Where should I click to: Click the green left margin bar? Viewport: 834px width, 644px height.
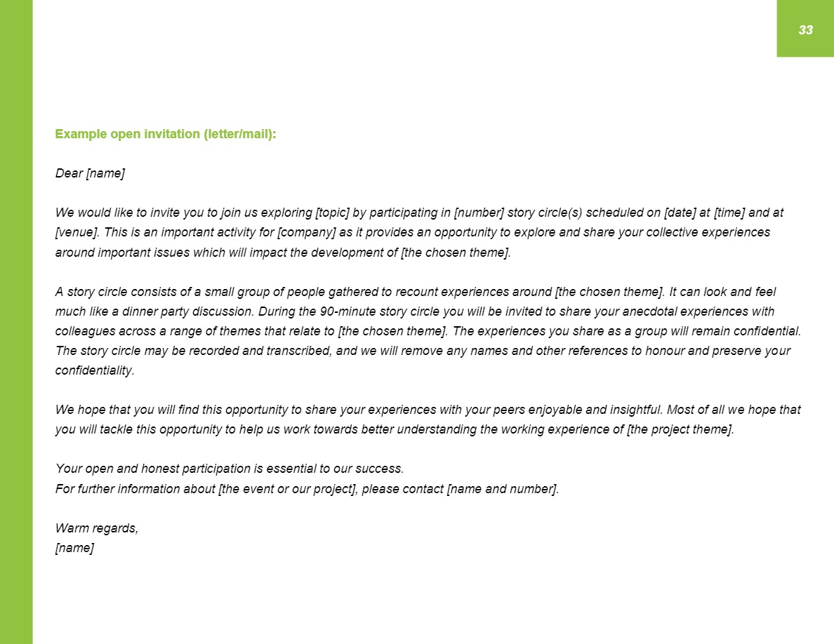16,322
